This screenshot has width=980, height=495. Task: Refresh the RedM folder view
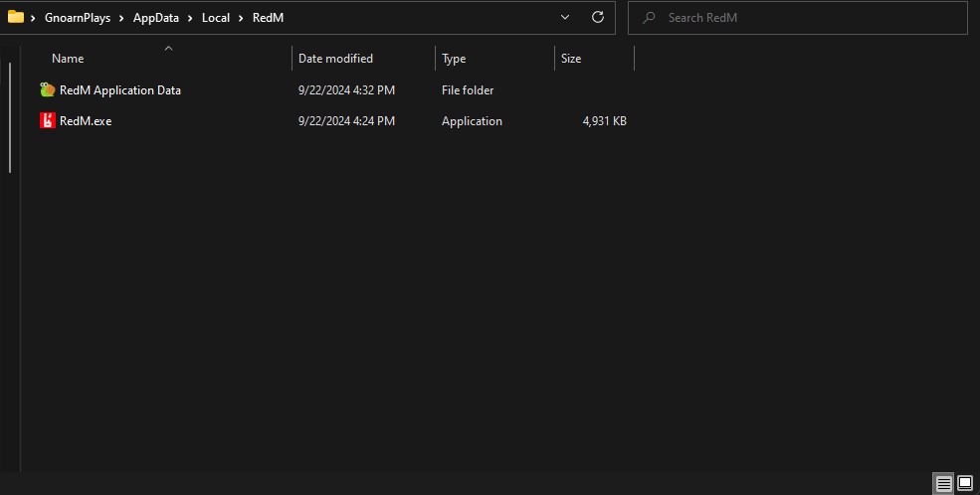tap(598, 18)
